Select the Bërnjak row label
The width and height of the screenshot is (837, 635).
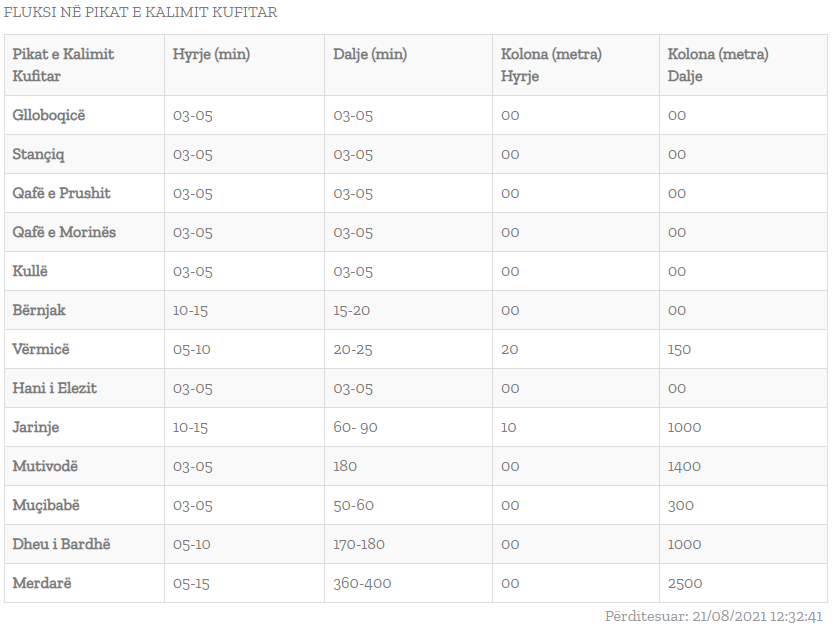point(39,310)
